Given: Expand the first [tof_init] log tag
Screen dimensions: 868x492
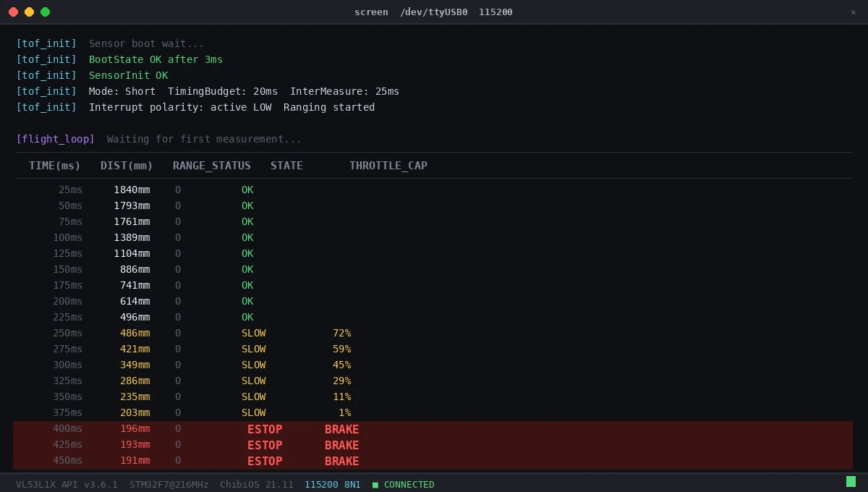Looking at the screenshot, I should click(x=46, y=43).
